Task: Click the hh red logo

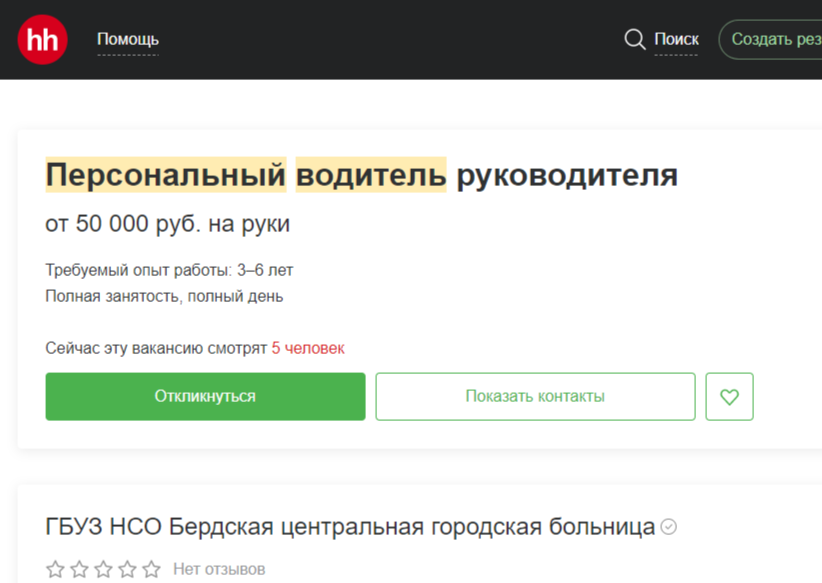Action: [42, 40]
